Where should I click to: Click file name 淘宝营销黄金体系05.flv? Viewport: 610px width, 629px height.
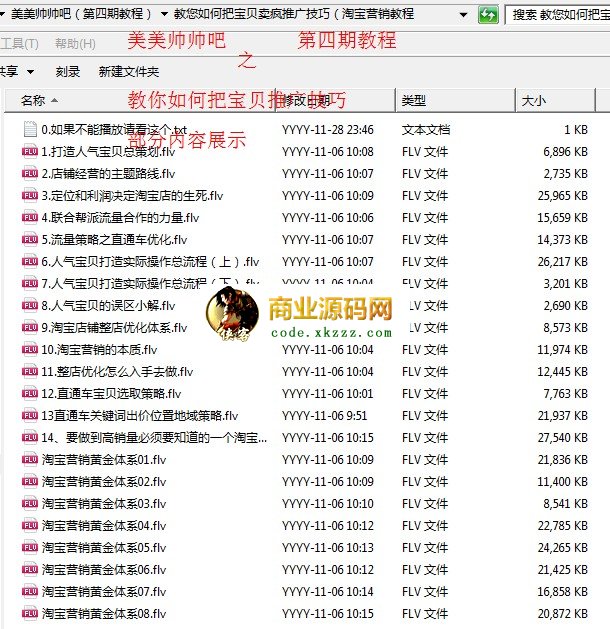pyautogui.click(x=104, y=548)
